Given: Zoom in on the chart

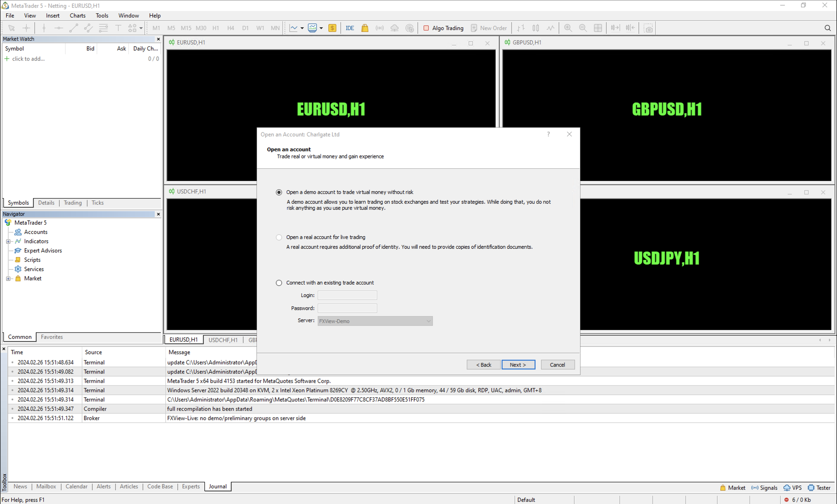Looking at the screenshot, I should click(x=568, y=28).
